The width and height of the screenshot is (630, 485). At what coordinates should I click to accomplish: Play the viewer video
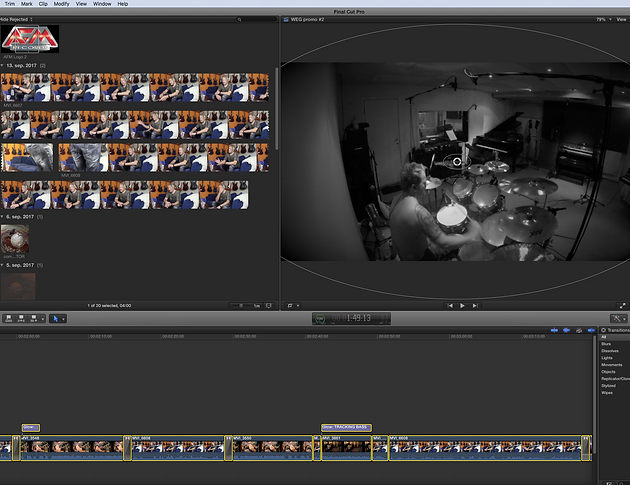click(x=462, y=306)
